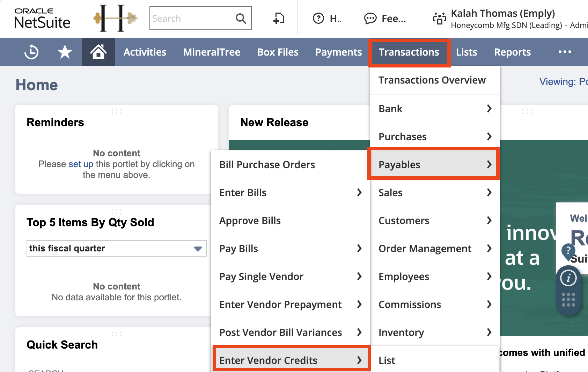Expand the Customers submenu

pos(435,220)
